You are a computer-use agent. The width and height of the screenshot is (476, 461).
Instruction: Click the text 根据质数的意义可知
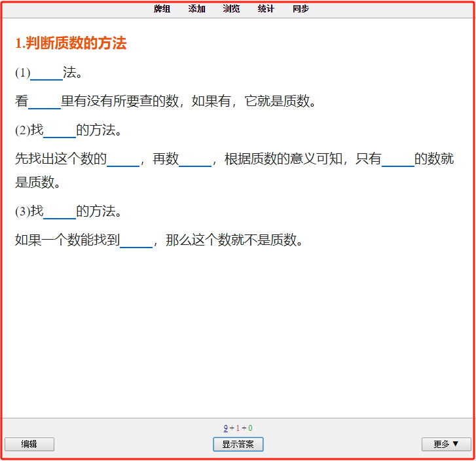[x=284, y=159]
